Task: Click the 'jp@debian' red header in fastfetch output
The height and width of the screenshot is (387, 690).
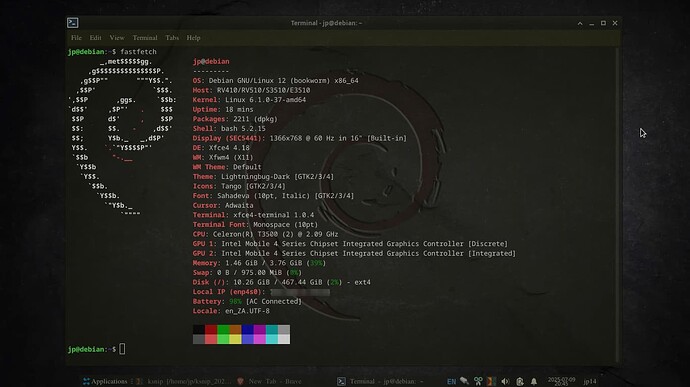Action: coord(211,61)
